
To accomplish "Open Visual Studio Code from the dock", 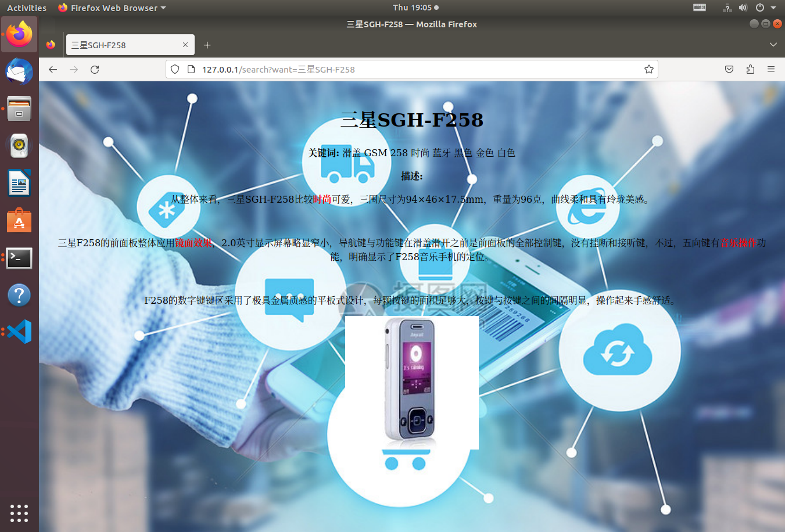I will (x=19, y=332).
